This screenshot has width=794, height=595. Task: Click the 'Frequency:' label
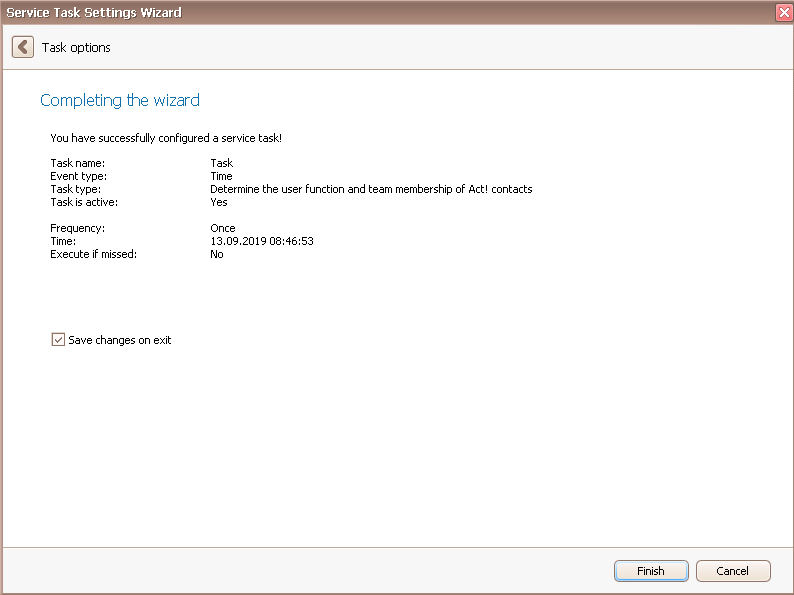point(77,228)
